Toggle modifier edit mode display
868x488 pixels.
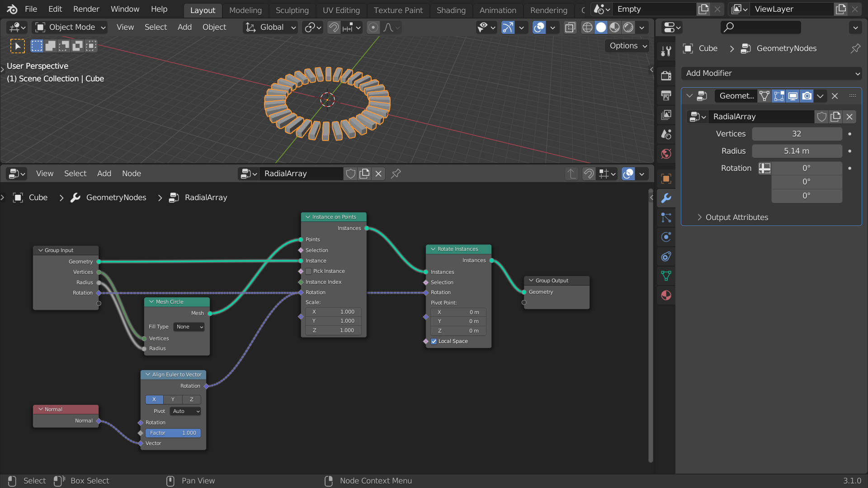pos(778,96)
